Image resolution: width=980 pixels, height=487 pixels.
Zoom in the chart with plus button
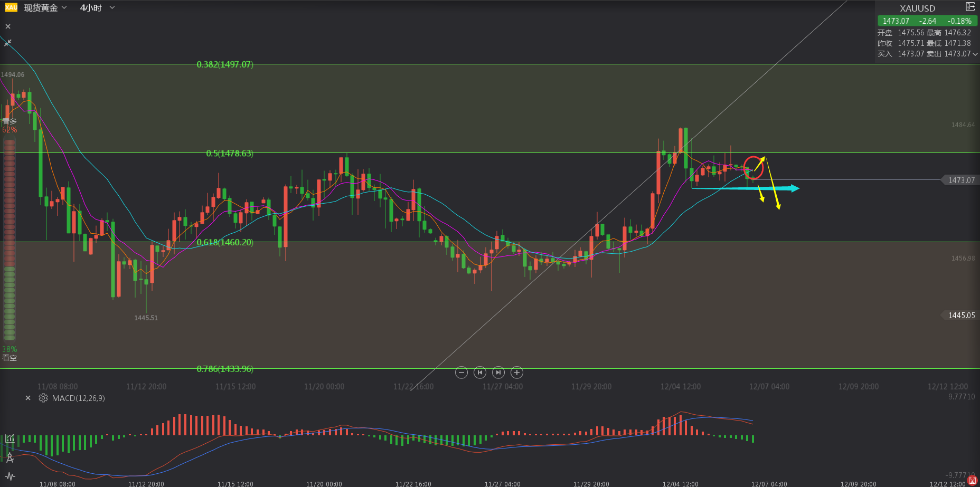pos(517,373)
